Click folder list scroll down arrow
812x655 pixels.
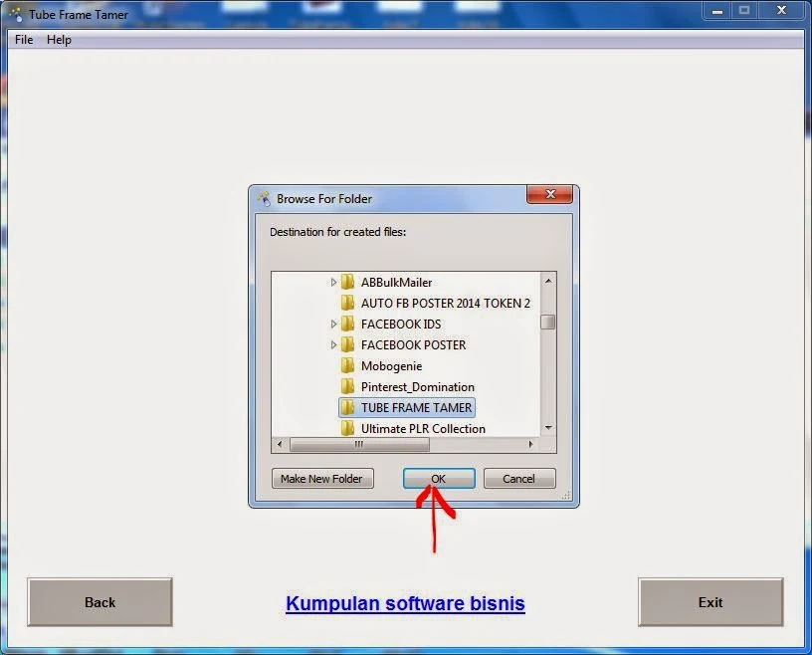point(548,428)
